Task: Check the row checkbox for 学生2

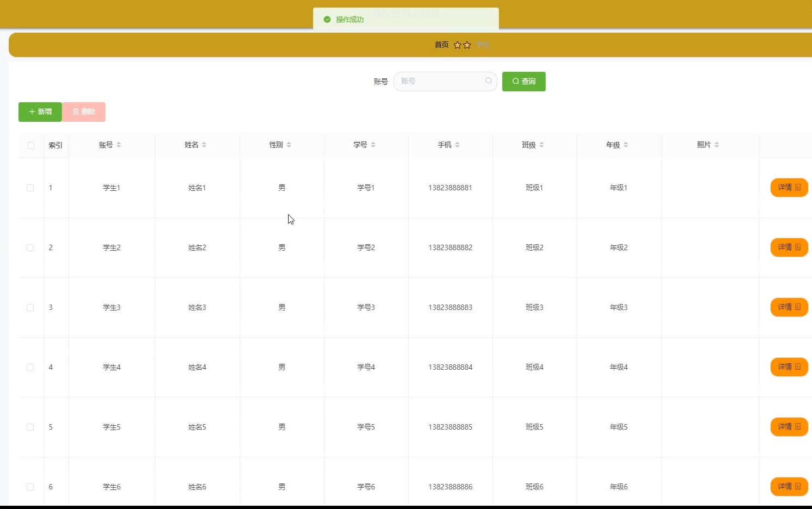Action: pos(30,247)
